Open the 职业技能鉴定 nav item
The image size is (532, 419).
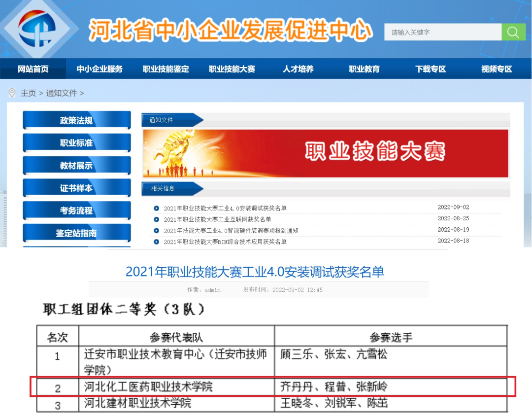pos(166,69)
